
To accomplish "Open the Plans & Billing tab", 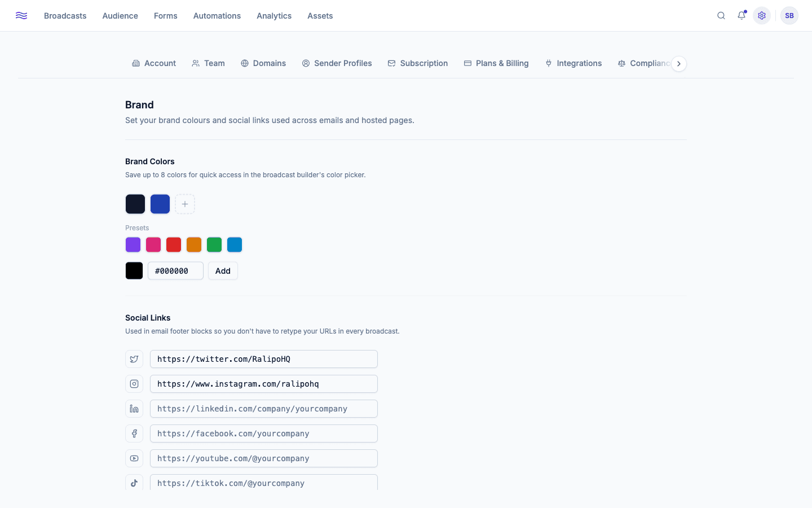I will click(x=496, y=63).
